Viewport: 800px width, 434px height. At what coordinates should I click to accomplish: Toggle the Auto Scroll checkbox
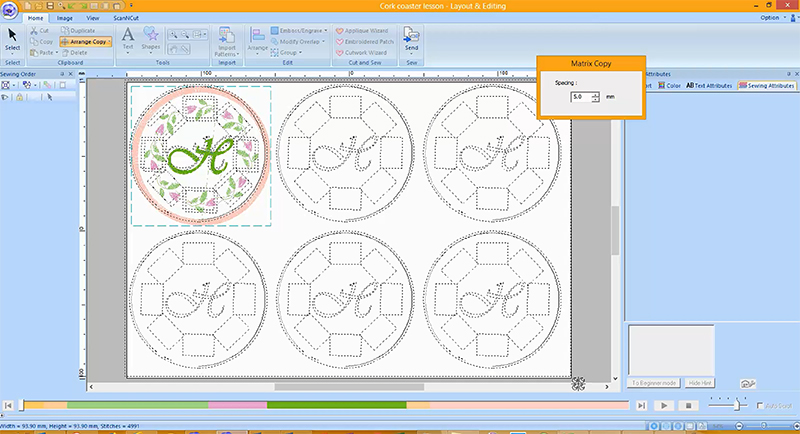coord(760,406)
